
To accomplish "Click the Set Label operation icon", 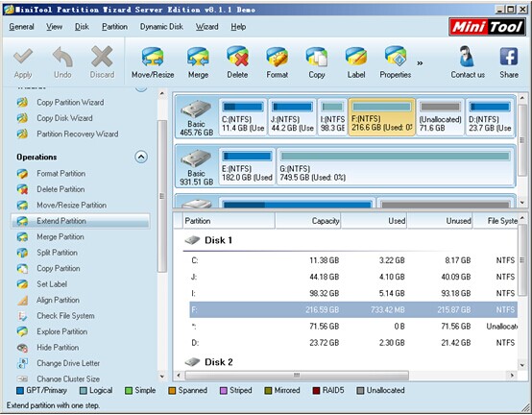I will (22, 284).
